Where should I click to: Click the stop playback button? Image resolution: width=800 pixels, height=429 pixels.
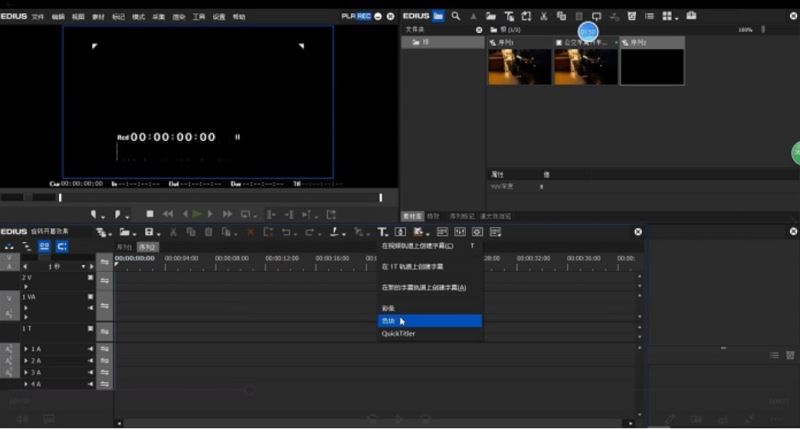click(x=149, y=214)
